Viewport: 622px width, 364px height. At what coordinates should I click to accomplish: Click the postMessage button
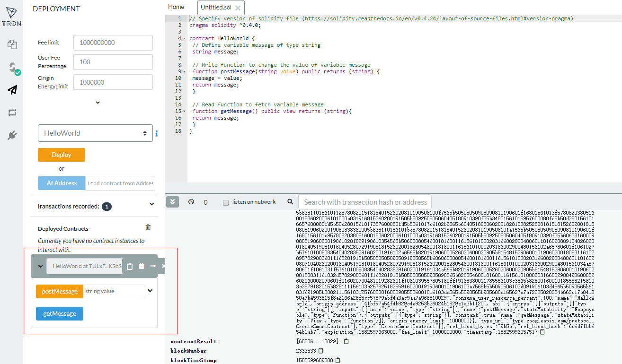[60, 291]
